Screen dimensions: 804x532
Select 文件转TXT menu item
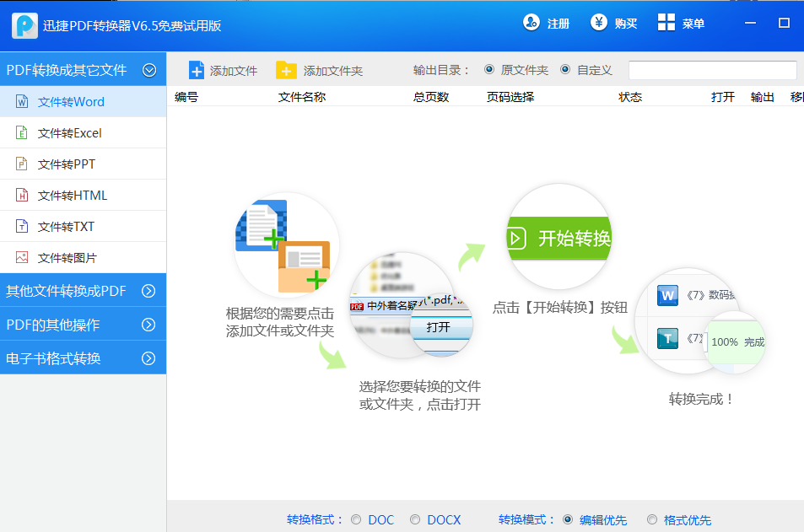83,226
